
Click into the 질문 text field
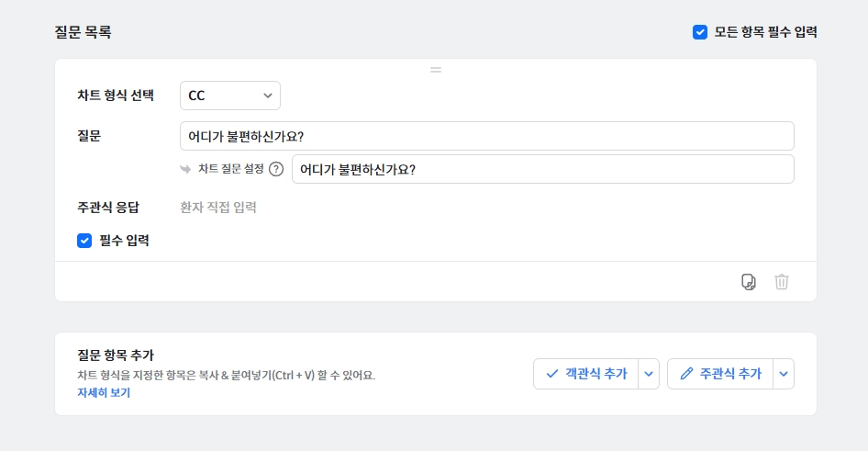pos(486,136)
